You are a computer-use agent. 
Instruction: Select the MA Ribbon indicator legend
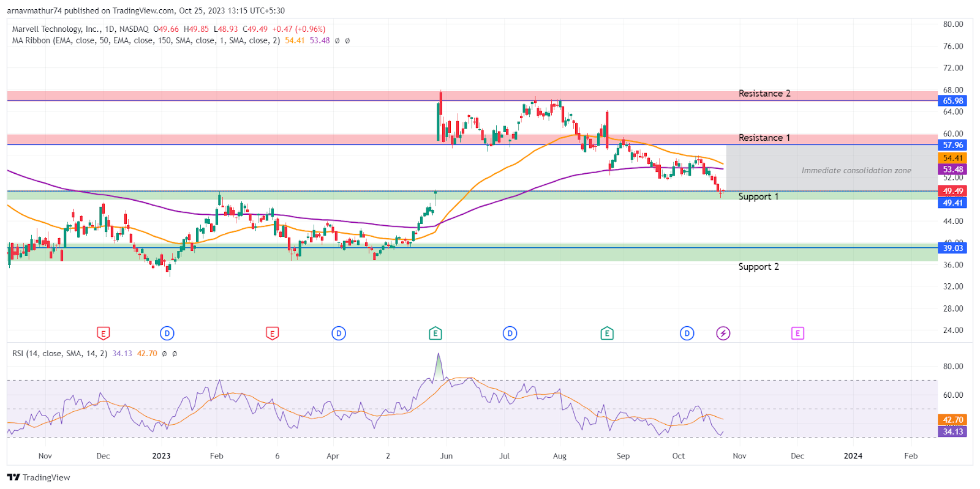pos(146,40)
